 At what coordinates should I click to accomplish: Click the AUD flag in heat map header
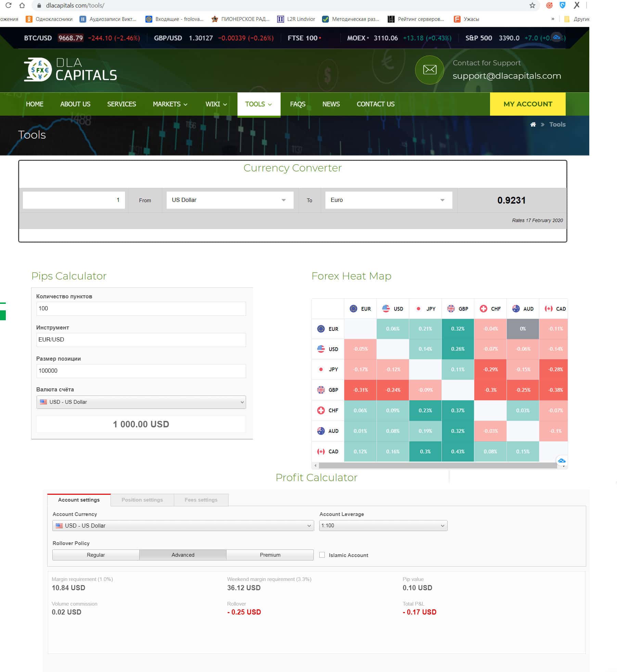516,309
